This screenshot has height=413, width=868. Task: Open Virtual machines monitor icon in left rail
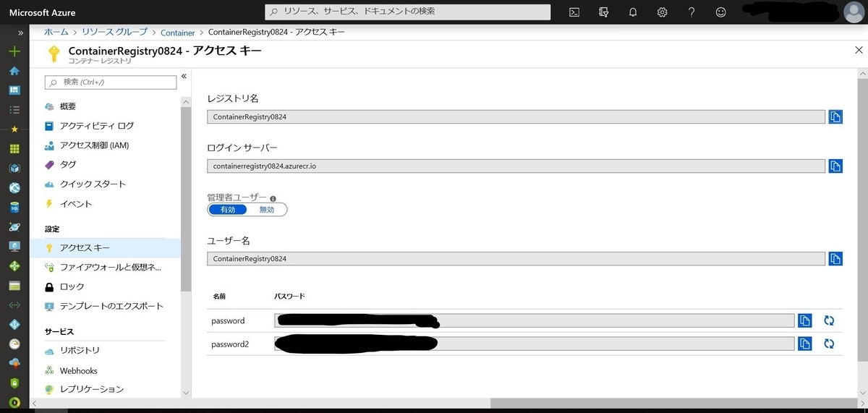click(x=14, y=246)
